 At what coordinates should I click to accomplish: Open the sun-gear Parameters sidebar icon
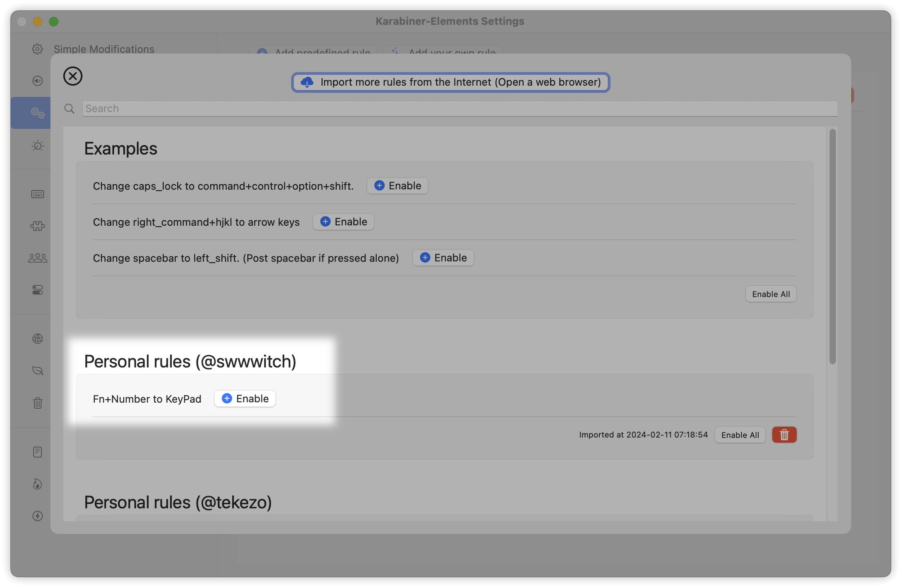pos(38,146)
